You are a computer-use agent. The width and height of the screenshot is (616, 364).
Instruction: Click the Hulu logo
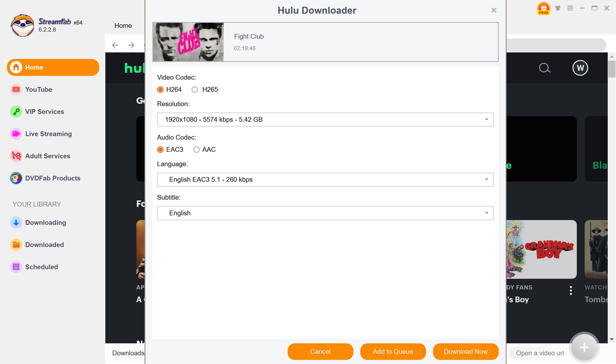pyautogui.click(x=134, y=68)
